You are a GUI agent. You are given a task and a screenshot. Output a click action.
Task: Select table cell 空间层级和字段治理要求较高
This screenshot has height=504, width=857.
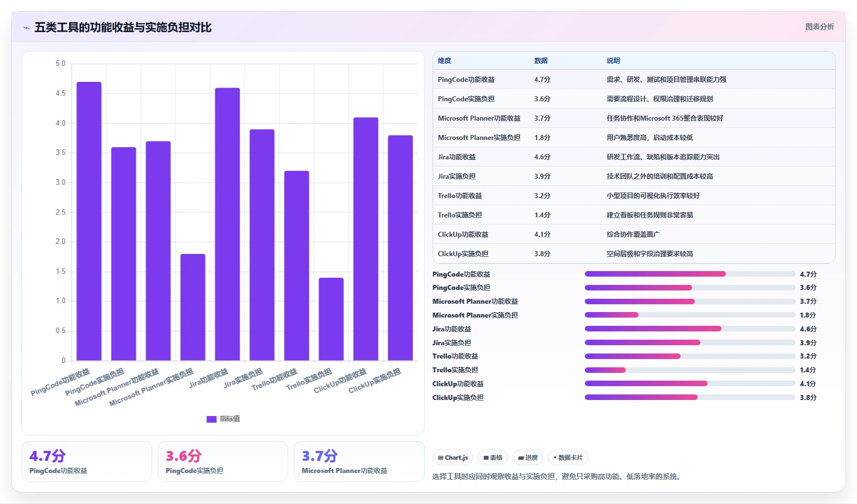(650, 254)
